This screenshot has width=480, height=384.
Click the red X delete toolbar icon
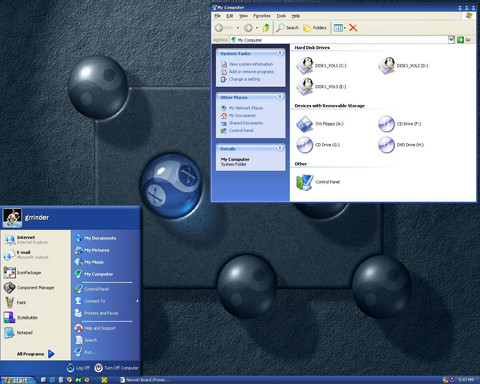coord(353,28)
